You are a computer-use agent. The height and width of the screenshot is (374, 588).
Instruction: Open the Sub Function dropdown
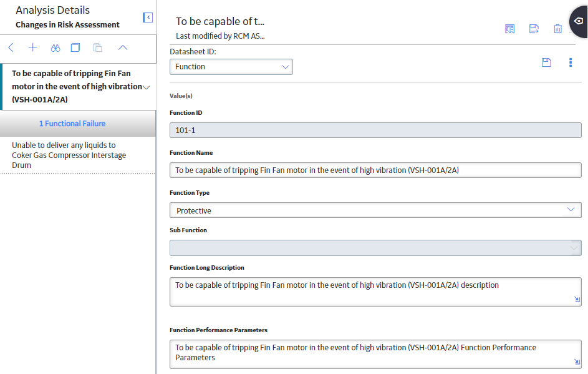click(x=375, y=248)
